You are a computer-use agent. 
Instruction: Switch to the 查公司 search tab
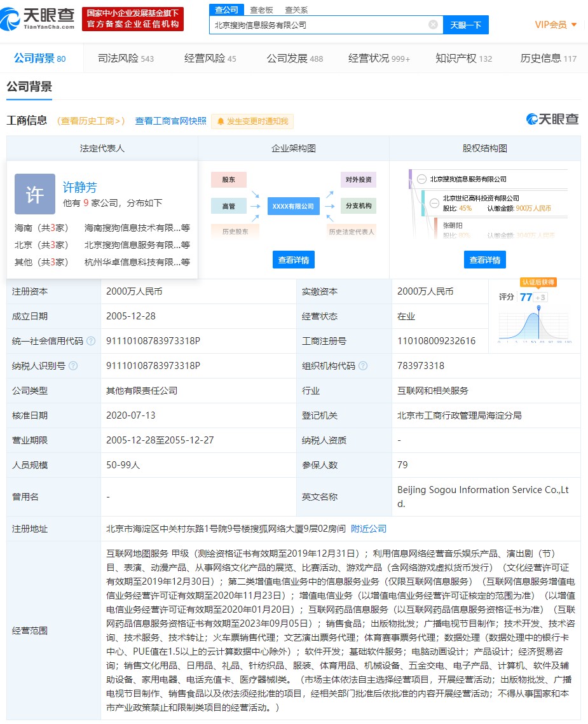[226, 10]
